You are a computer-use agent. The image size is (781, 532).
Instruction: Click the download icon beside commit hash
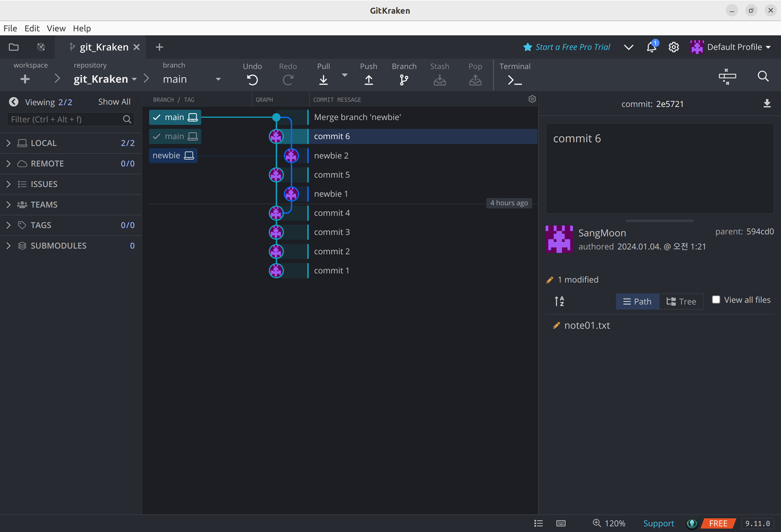767,103
